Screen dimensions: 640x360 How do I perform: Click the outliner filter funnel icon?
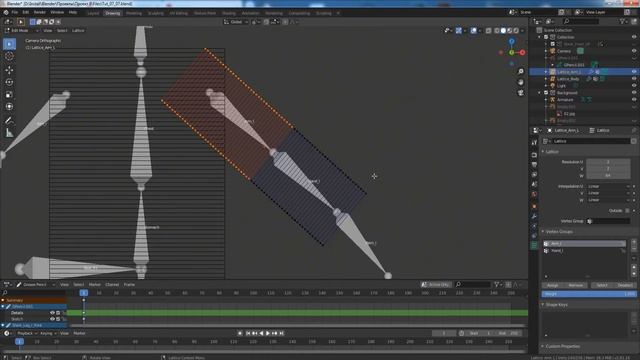click(x=622, y=21)
